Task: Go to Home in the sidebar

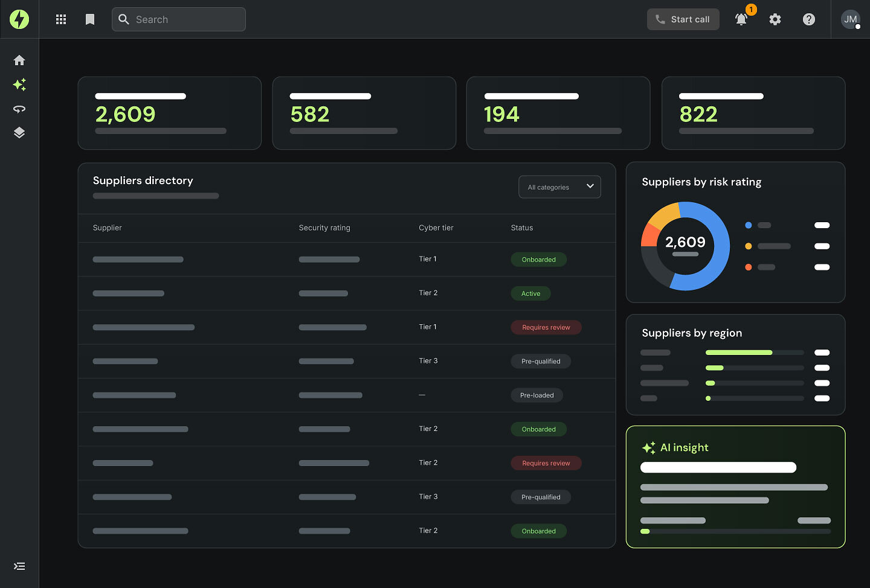Action: [19, 60]
